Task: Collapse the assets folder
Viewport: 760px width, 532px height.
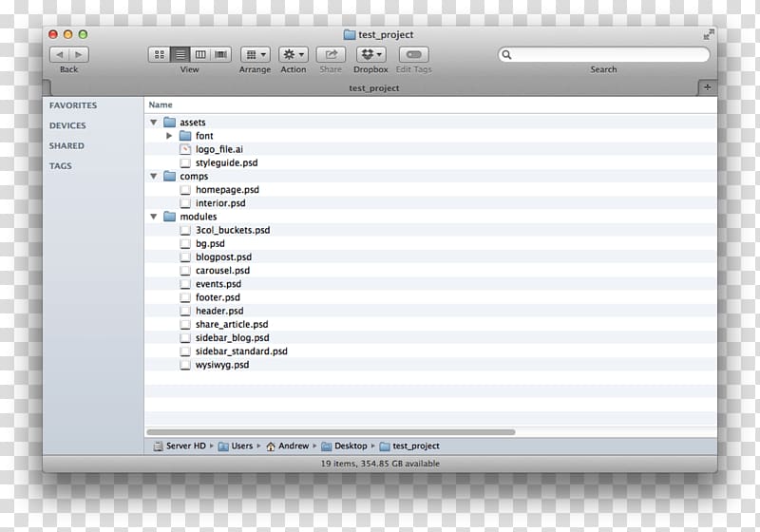Action: 154,123
